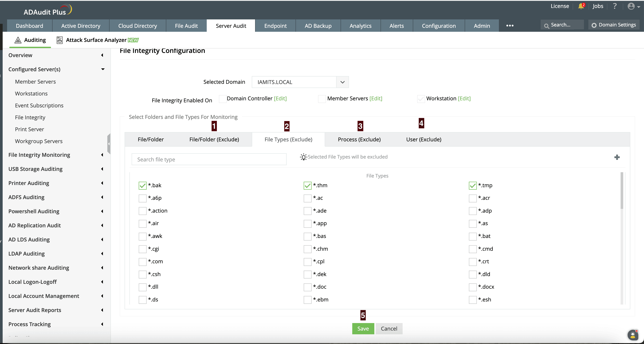Click the plus icon to add file type
This screenshot has width=644, height=344.
pyautogui.click(x=617, y=157)
